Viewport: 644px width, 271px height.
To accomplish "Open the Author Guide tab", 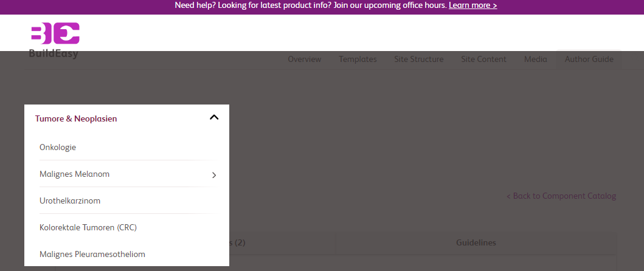I will coord(589,59).
